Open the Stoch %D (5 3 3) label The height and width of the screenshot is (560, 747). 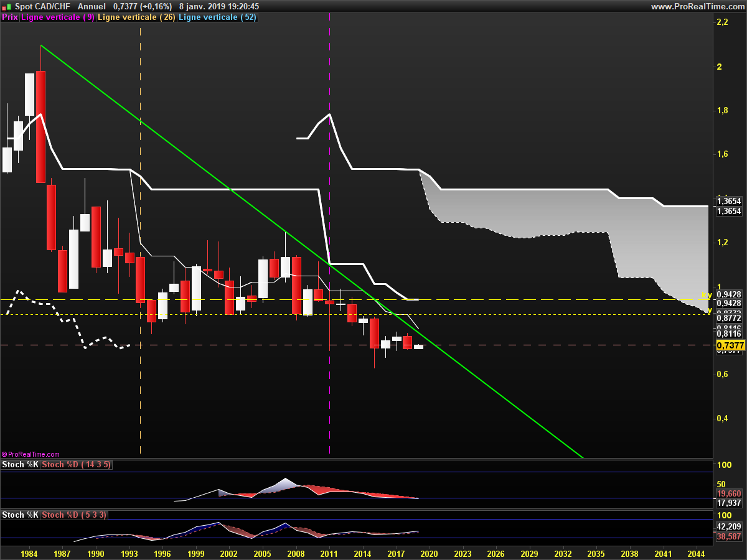74,515
